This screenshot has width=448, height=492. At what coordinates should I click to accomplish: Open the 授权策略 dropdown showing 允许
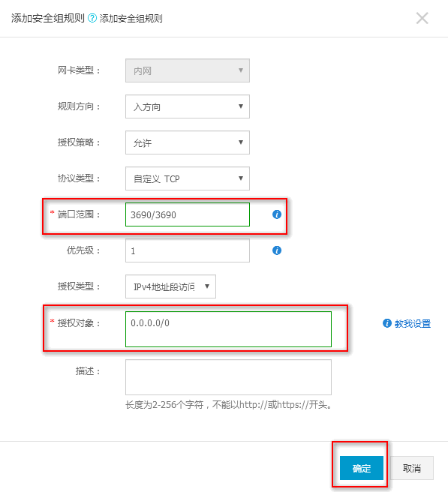[x=188, y=142]
